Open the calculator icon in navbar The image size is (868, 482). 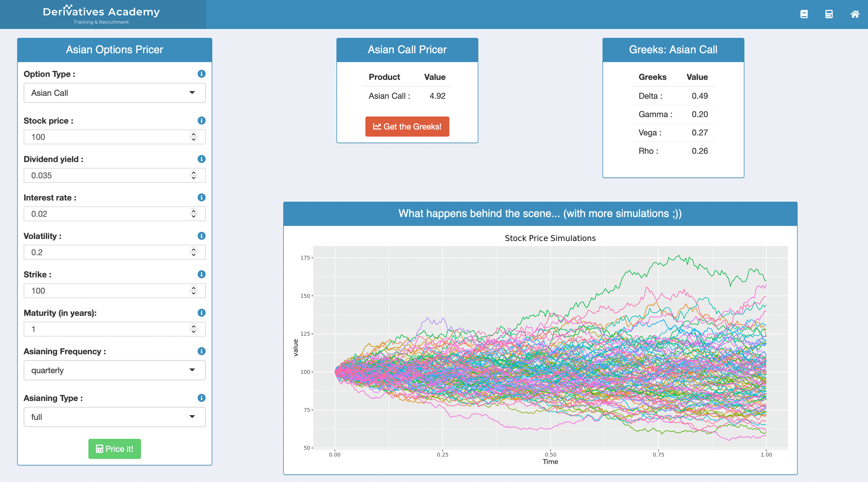point(829,14)
